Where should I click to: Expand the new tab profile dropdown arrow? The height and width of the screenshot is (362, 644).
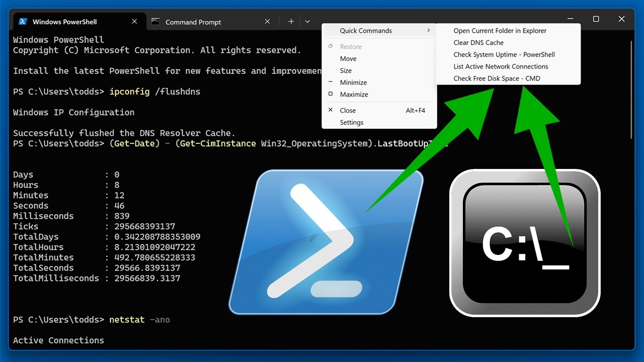click(307, 22)
